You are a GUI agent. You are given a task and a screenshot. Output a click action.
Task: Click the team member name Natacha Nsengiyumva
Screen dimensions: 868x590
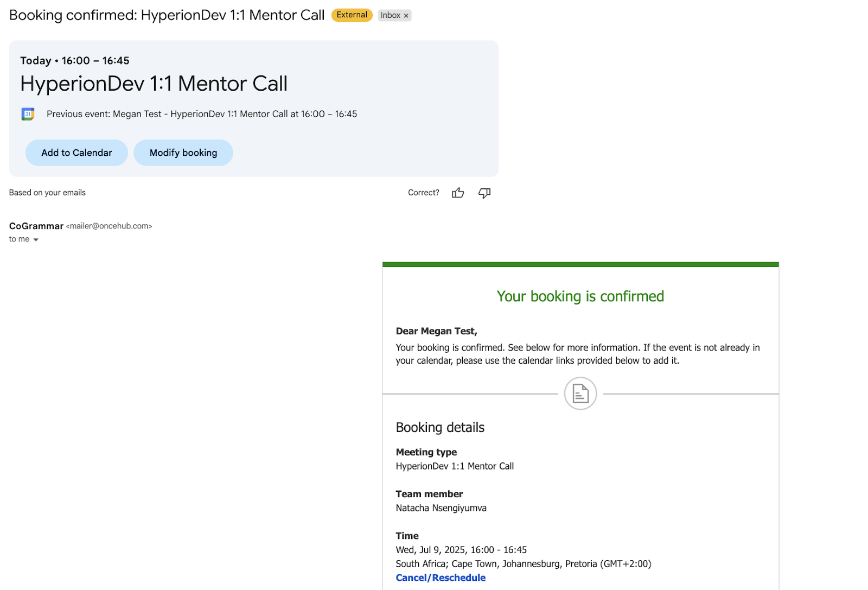click(441, 508)
